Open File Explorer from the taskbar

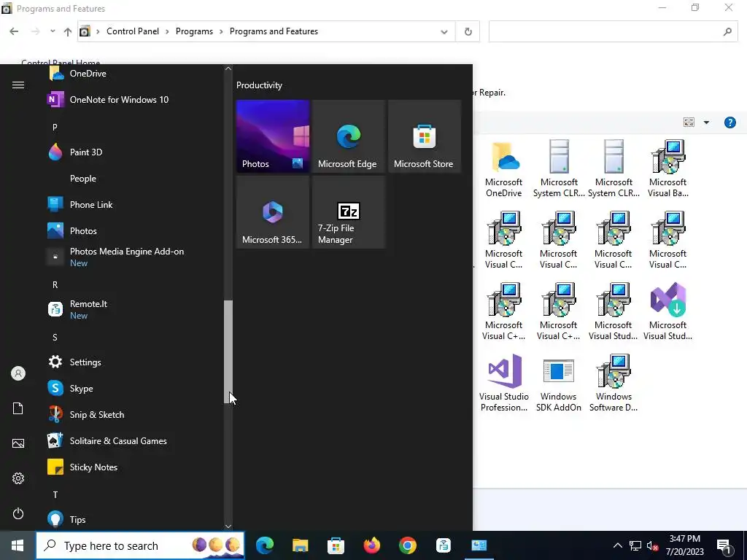pos(300,545)
